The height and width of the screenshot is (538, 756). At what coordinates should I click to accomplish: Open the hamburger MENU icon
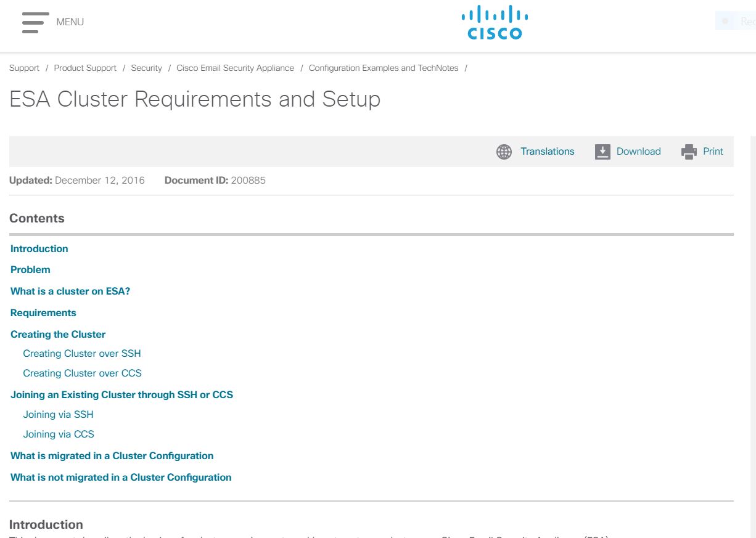pyautogui.click(x=36, y=22)
